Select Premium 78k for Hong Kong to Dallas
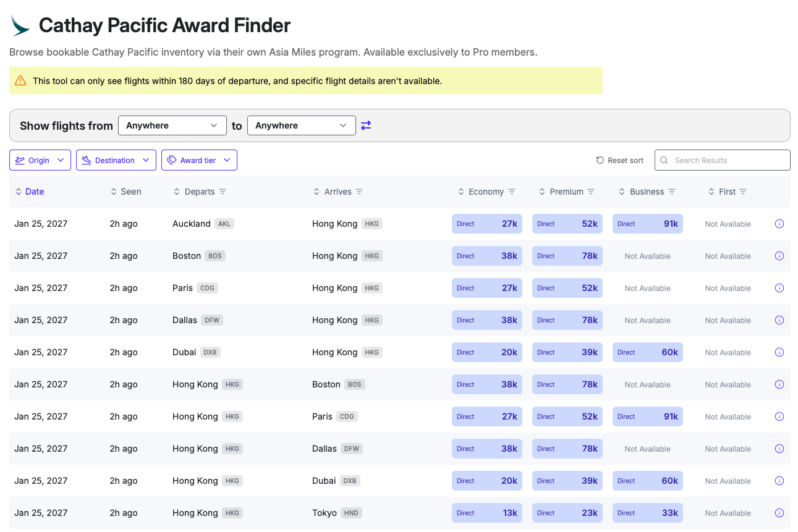798x532 pixels. pyautogui.click(x=567, y=449)
